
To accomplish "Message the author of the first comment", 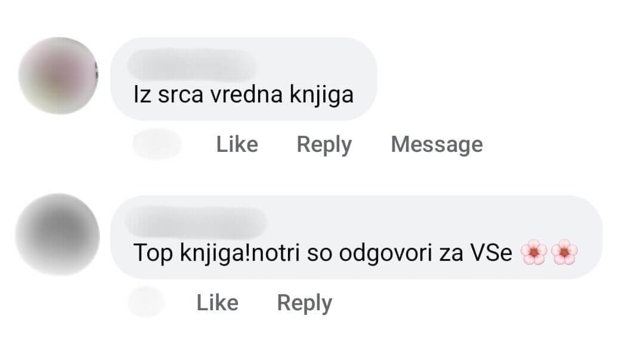I will pos(436,145).
